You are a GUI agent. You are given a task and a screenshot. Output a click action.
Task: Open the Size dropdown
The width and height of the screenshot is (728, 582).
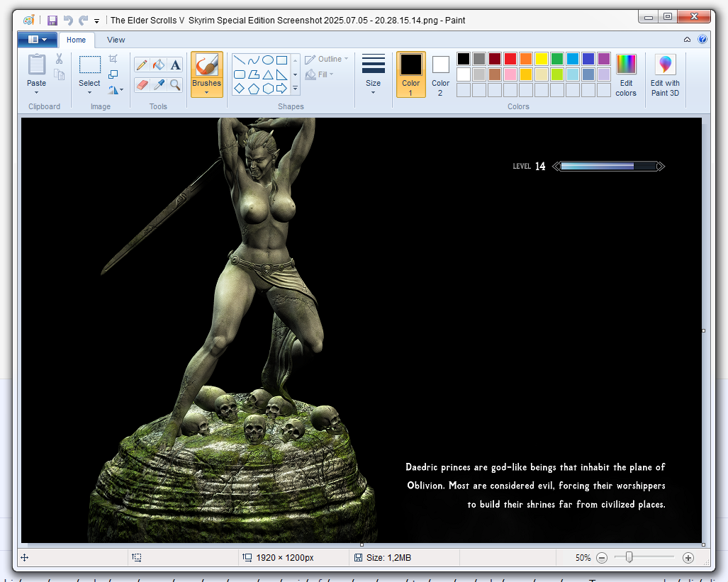point(374,74)
